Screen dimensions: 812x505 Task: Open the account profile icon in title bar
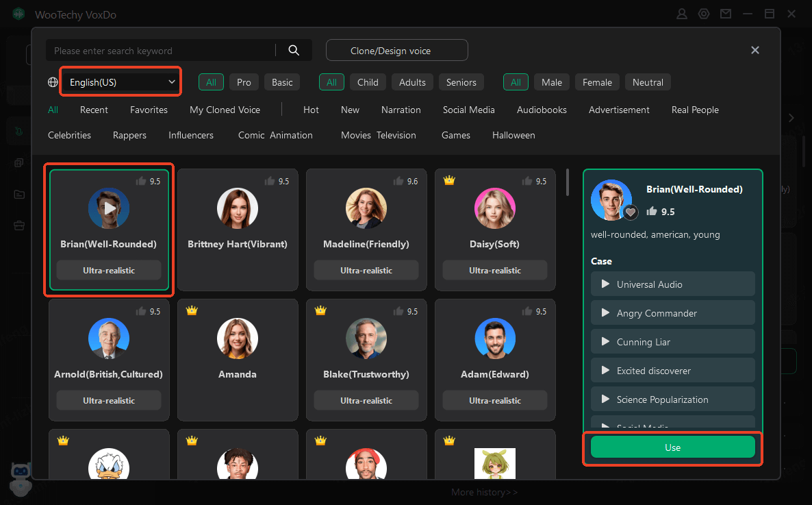[x=681, y=14]
